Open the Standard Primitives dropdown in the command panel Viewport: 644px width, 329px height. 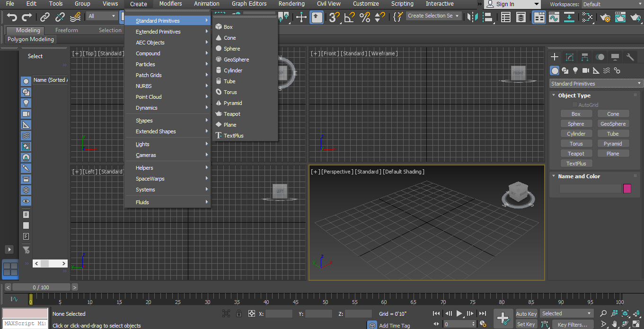[x=596, y=84]
